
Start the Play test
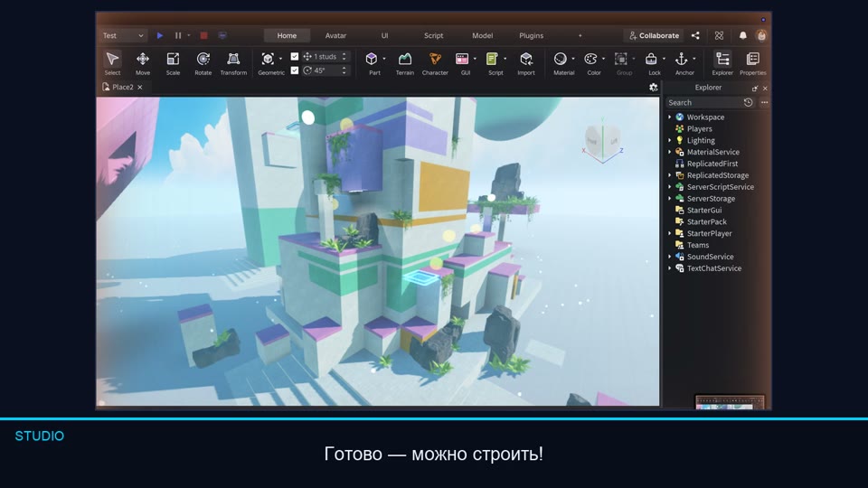[159, 35]
